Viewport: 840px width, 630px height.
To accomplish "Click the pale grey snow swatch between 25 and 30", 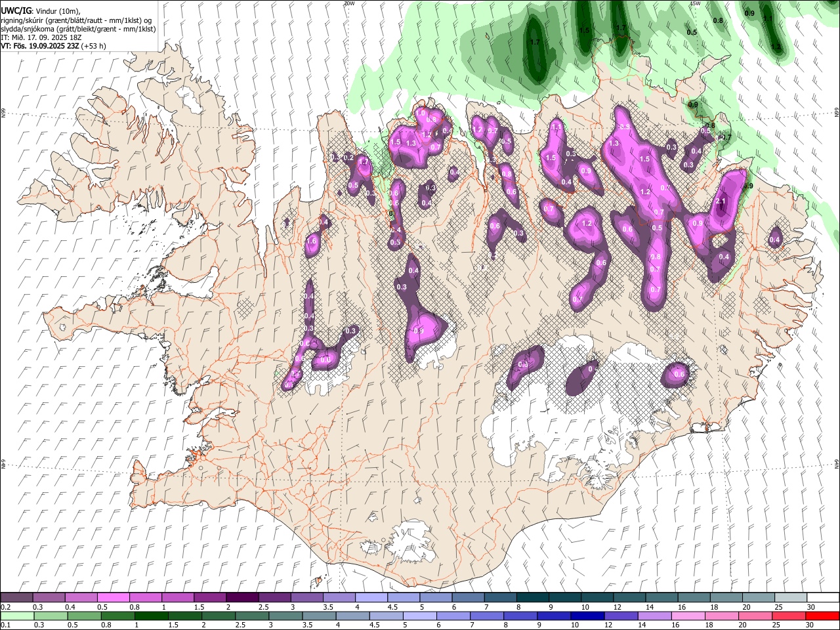I will coord(790,597).
